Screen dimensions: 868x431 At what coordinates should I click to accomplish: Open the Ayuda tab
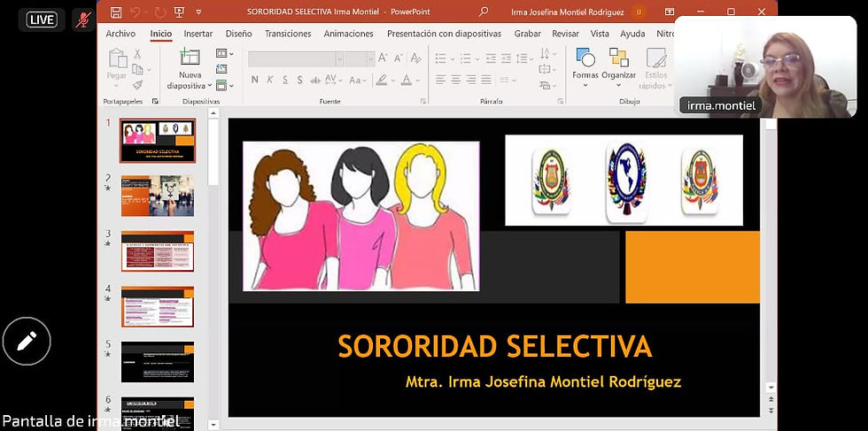(632, 34)
